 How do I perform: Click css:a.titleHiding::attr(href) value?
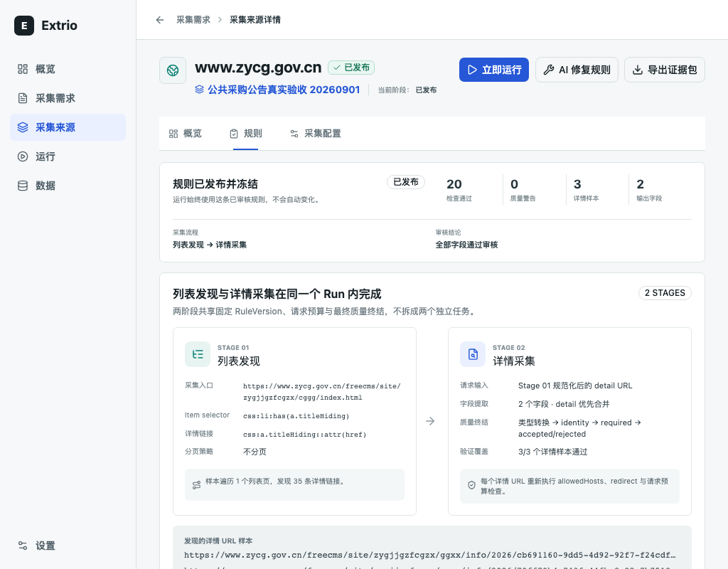pyautogui.click(x=305, y=435)
